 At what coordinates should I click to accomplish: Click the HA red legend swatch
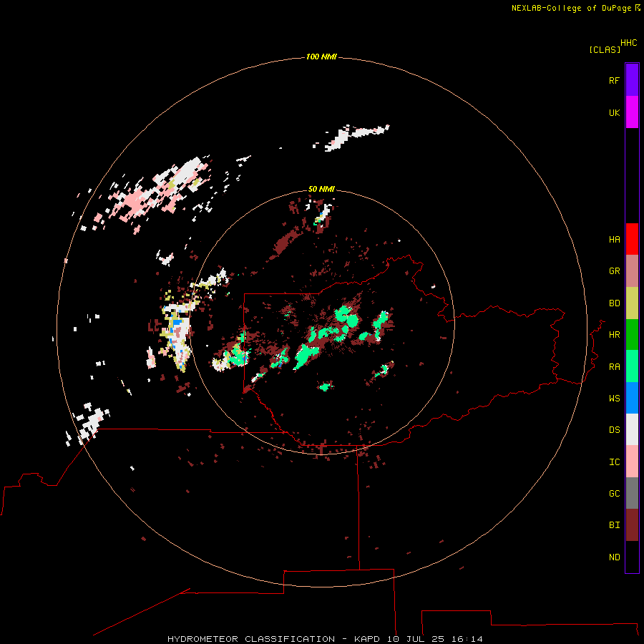(632, 239)
